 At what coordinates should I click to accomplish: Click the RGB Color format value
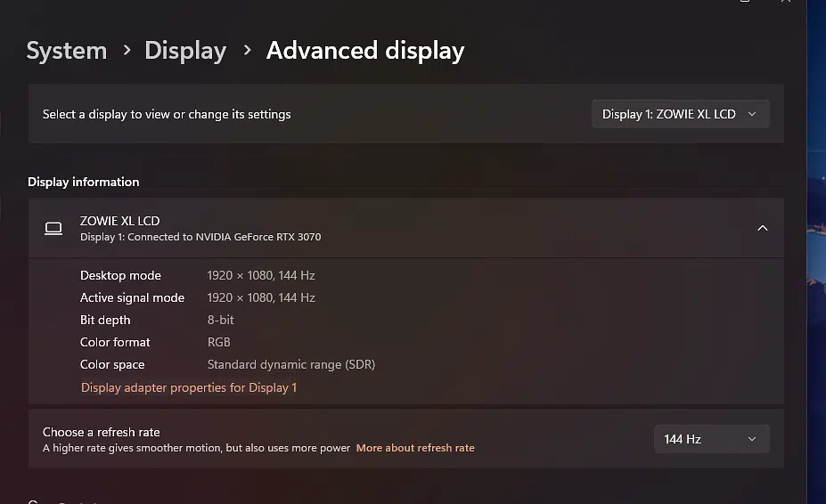tap(219, 342)
